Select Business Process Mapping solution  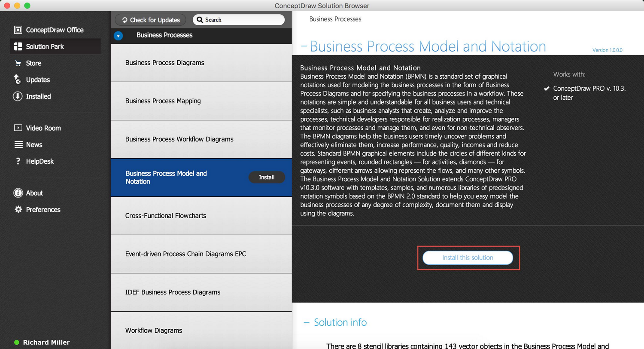pyautogui.click(x=201, y=101)
